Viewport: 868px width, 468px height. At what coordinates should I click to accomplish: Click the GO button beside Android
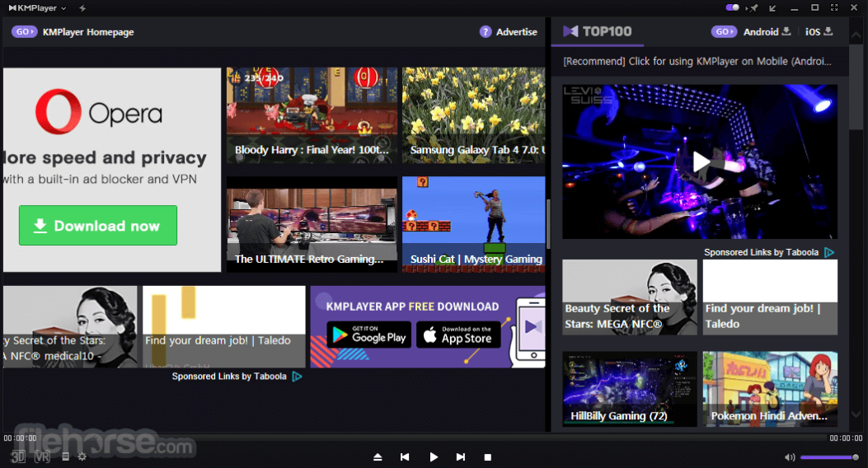(x=724, y=31)
